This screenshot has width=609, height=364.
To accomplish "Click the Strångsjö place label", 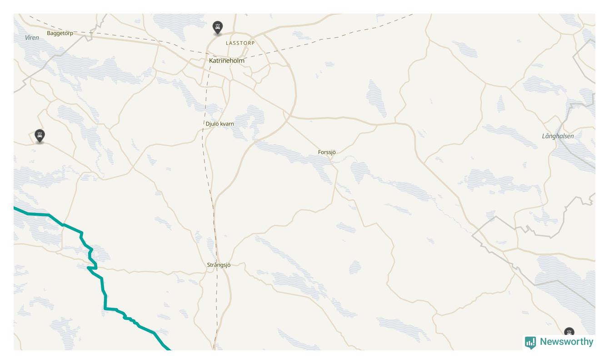I will [x=219, y=265].
